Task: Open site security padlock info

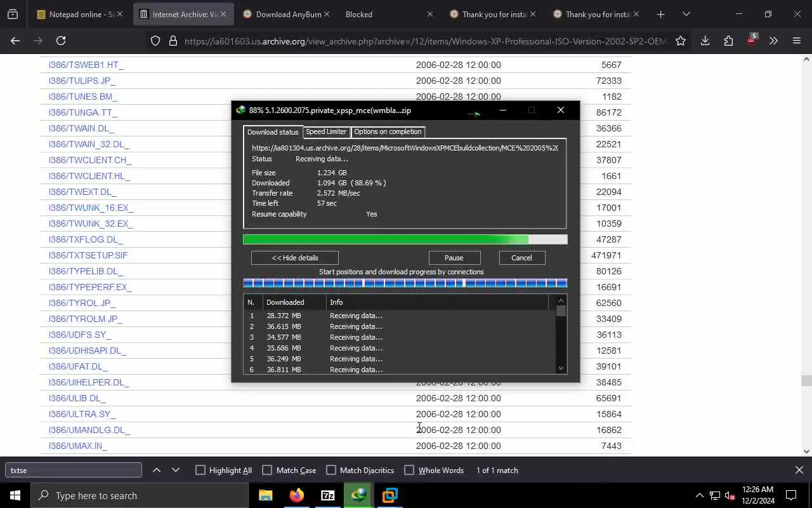Action: tap(173, 41)
